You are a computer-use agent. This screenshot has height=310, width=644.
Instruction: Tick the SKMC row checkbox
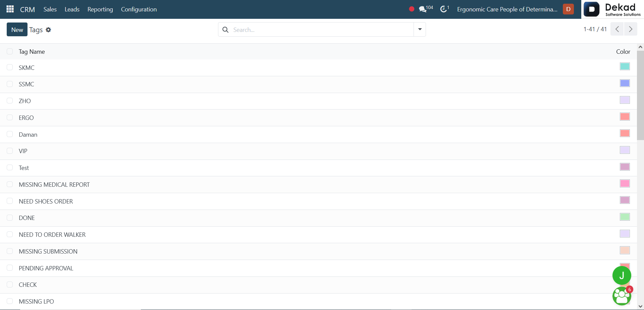coord(10,68)
